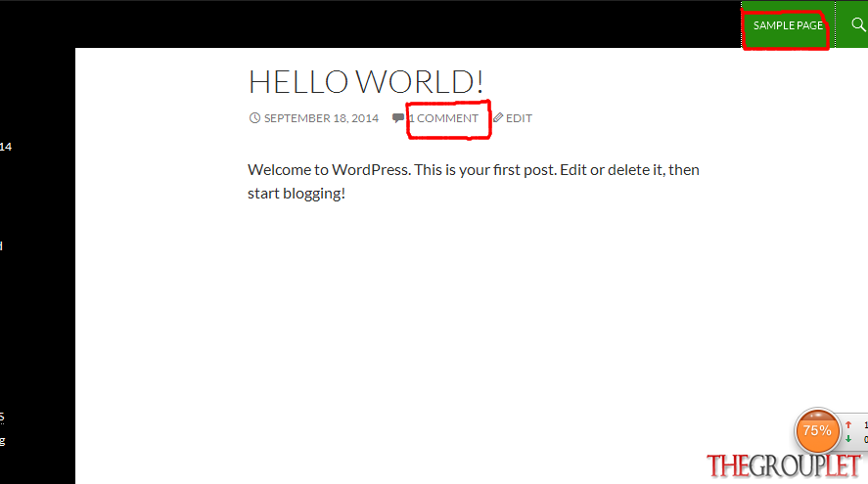Image resolution: width=868 pixels, height=484 pixels.
Task: Click the September 18, 2014 date link
Action: 321,118
